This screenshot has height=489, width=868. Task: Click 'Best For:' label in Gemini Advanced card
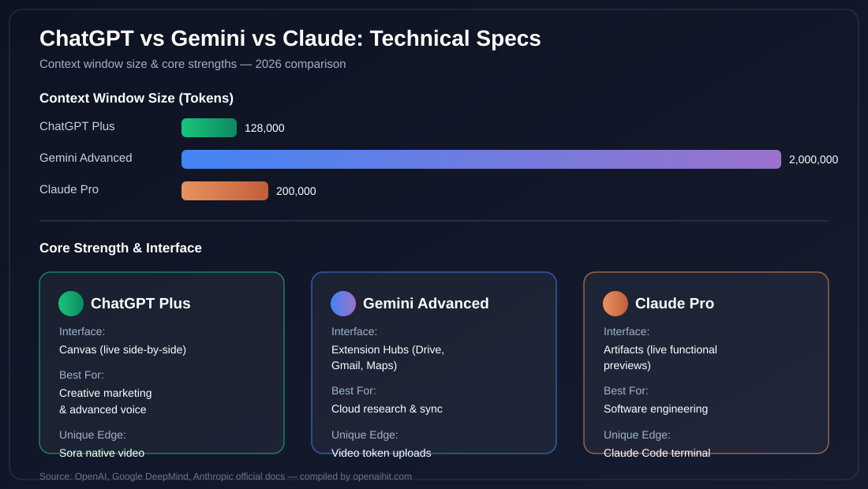[x=354, y=391]
